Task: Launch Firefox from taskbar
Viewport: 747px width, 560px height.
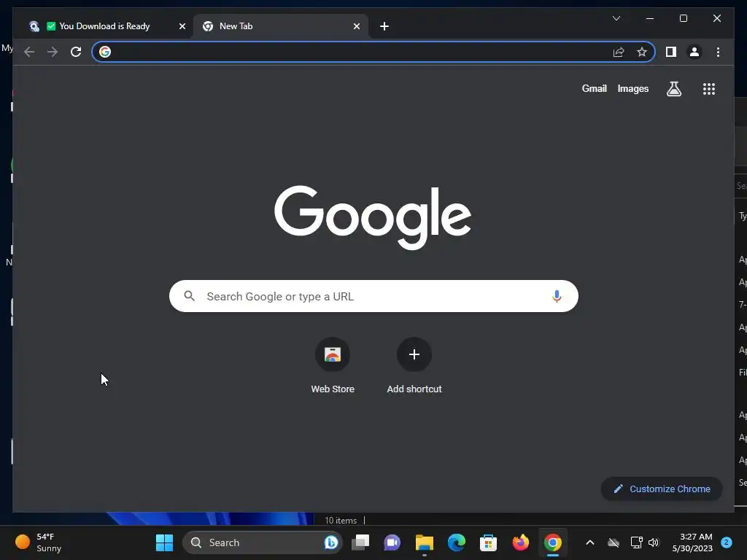Action: (521, 542)
